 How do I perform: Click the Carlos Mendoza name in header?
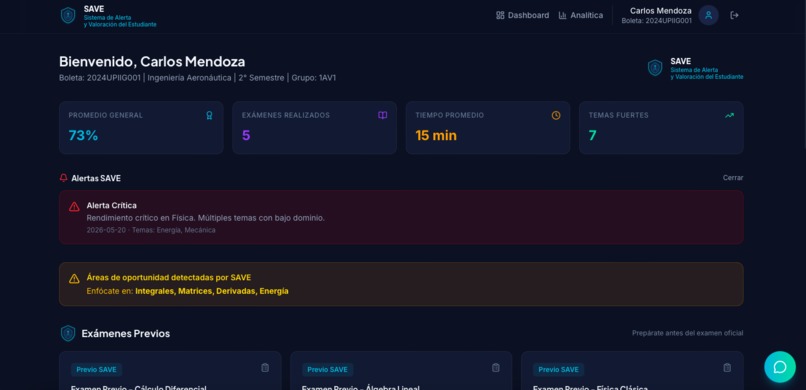[x=661, y=11]
